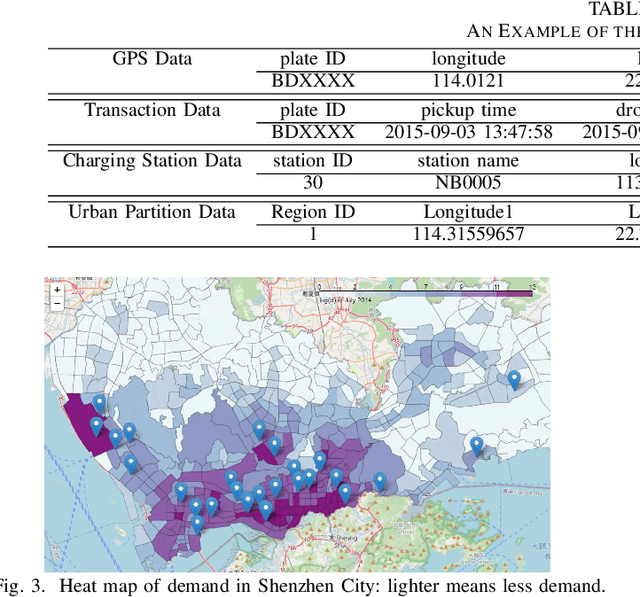Click the demand legend color scale bar
Viewport: 640px width, 597px height.
point(425,293)
